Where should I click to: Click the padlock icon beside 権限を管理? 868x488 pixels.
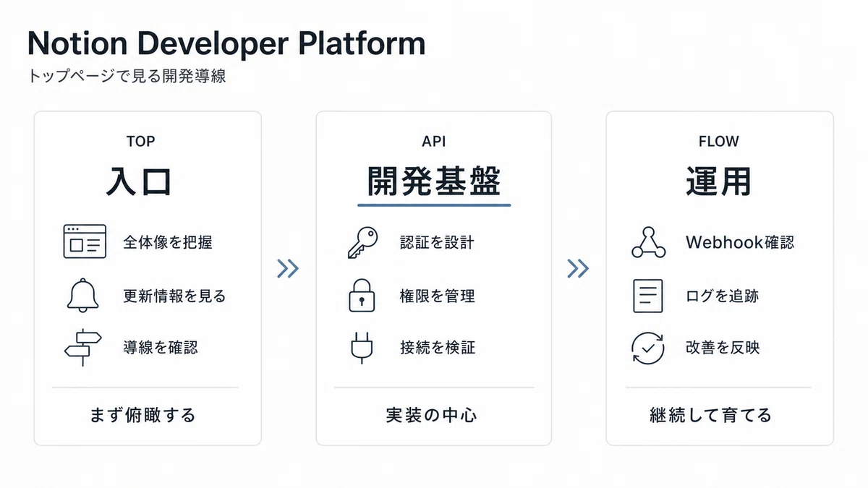pos(362,295)
